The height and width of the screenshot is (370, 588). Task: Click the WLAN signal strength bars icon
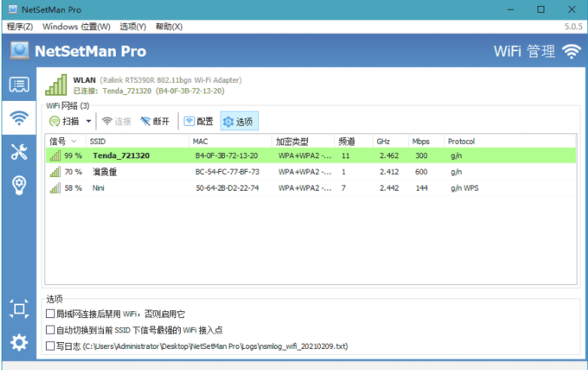click(56, 85)
